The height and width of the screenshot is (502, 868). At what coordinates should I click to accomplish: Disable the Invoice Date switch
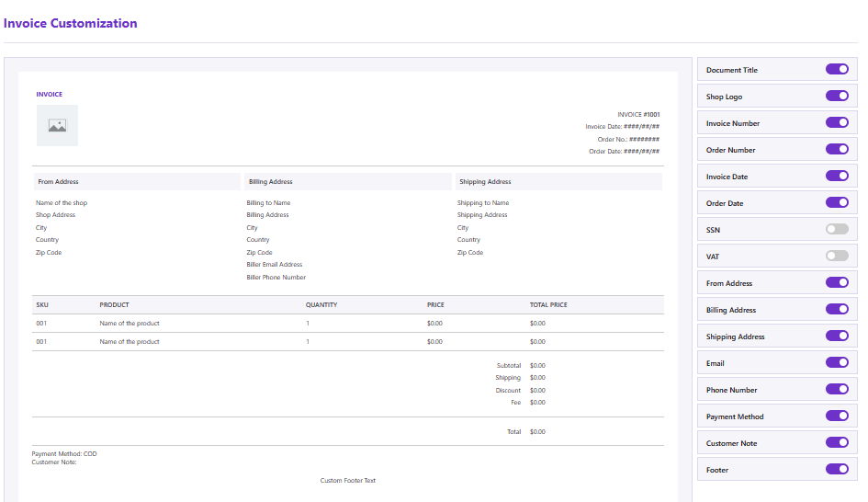point(837,176)
